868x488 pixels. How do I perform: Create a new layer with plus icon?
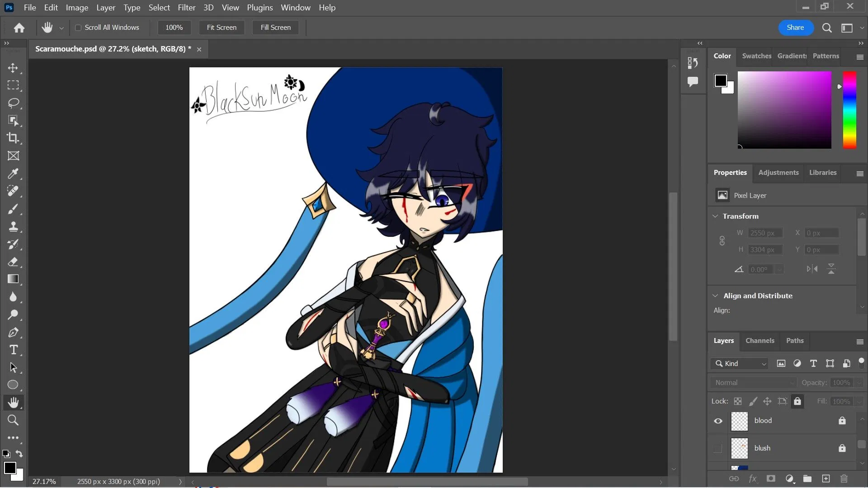tap(826, 479)
